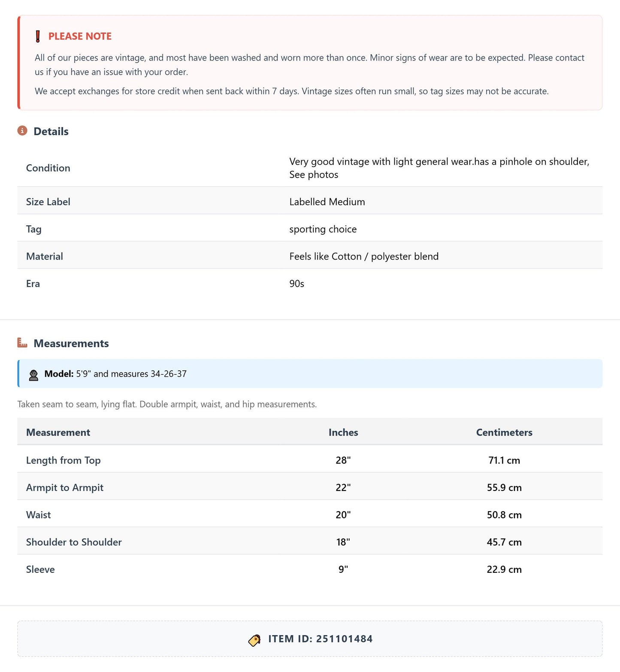
Task: Click the Centimeters column header
Action: (504, 432)
